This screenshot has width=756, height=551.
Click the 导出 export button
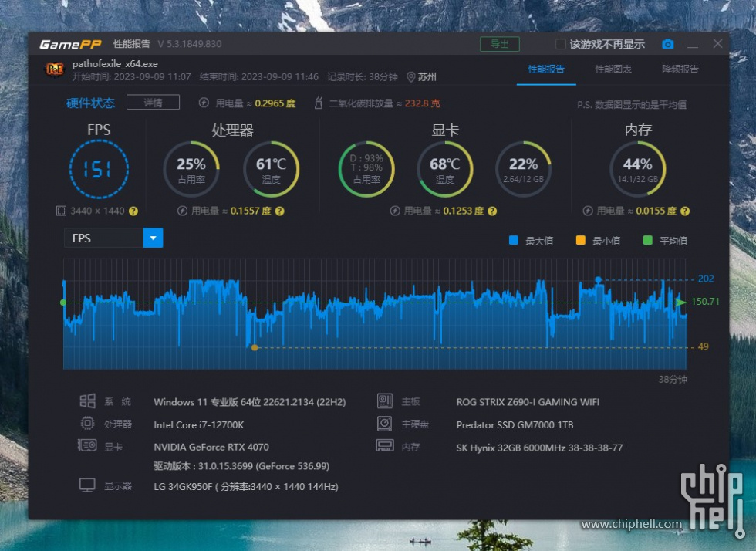500,45
